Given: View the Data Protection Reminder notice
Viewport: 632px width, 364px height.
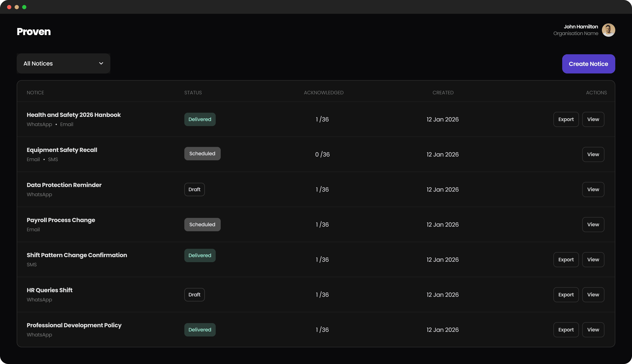Looking at the screenshot, I should click(593, 189).
